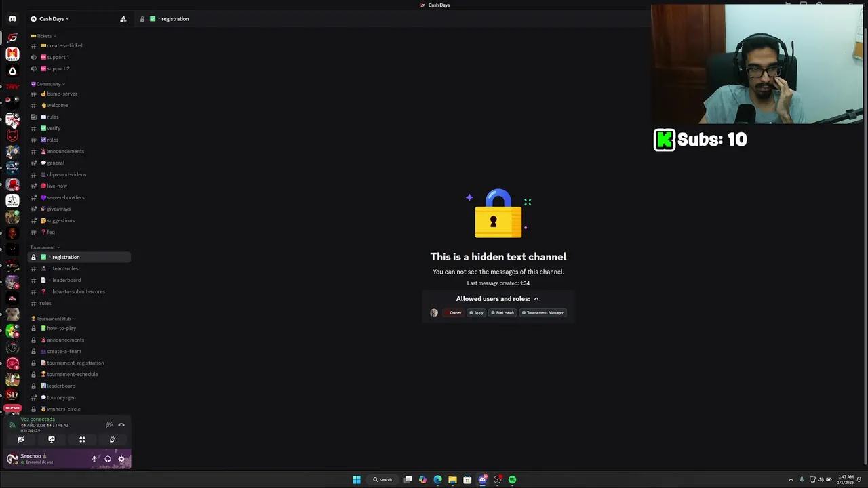Viewport: 868px width, 488px height.
Task: Open File Explorer from the taskbar
Action: pos(452,480)
